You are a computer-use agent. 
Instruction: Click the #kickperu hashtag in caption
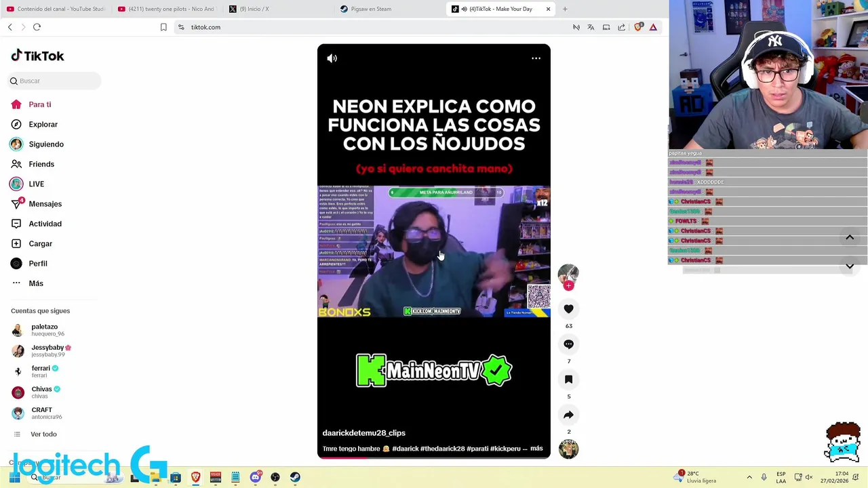coord(505,449)
